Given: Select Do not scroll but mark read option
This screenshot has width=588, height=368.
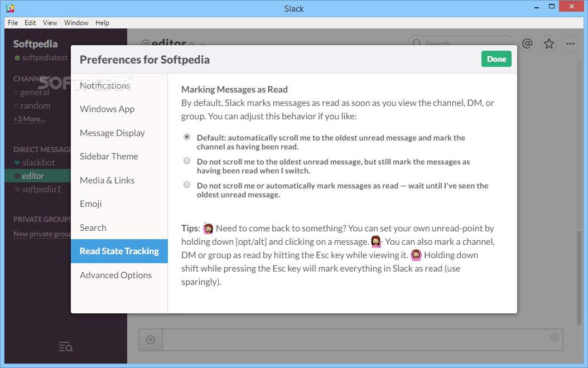Looking at the screenshot, I should pos(187,161).
